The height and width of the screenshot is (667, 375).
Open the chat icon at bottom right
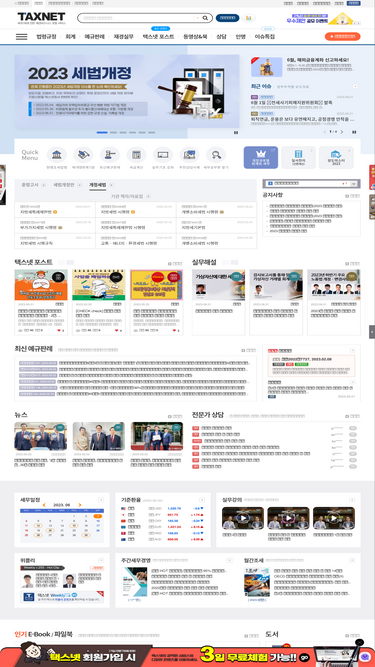(x=365, y=656)
